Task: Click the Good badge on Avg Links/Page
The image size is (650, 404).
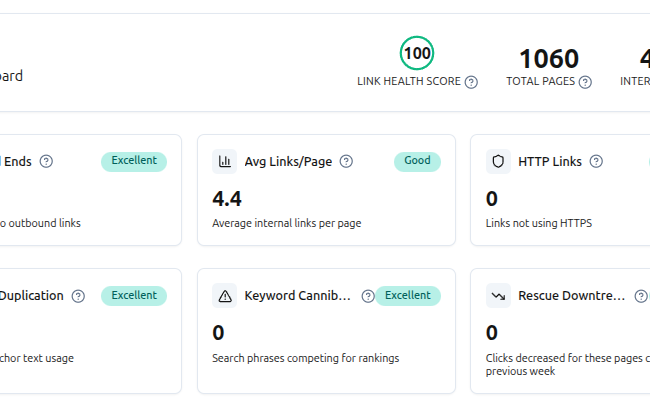Action: tap(417, 162)
